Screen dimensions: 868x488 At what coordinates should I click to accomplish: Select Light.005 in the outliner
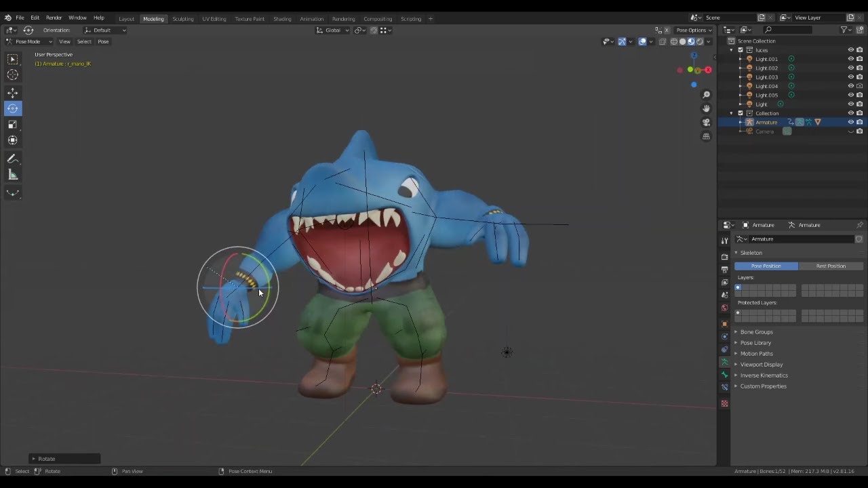766,95
